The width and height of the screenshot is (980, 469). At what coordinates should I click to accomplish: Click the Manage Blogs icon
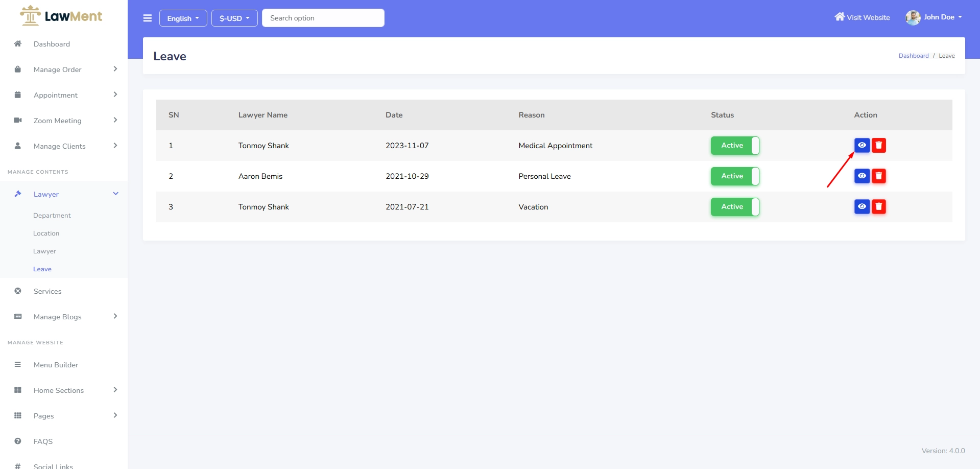pos(18,316)
